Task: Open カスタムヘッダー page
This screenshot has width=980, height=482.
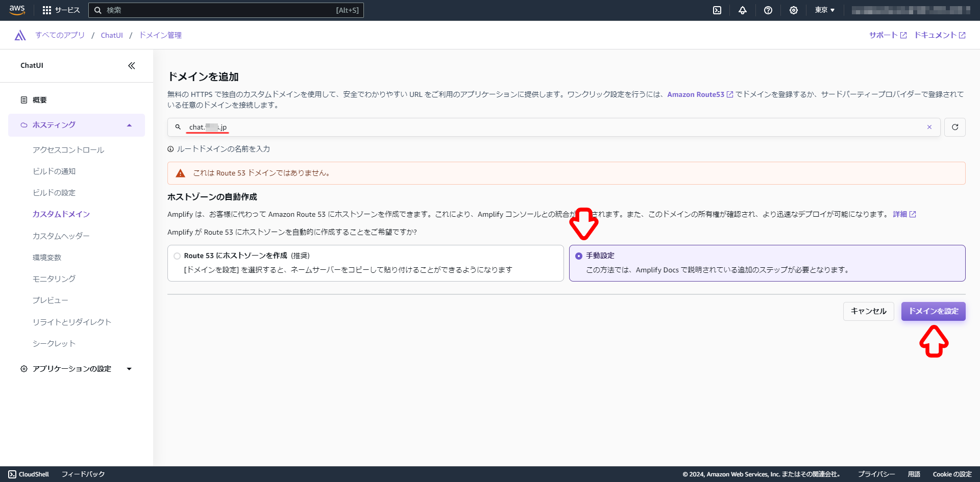Action: [x=61, y=236]
